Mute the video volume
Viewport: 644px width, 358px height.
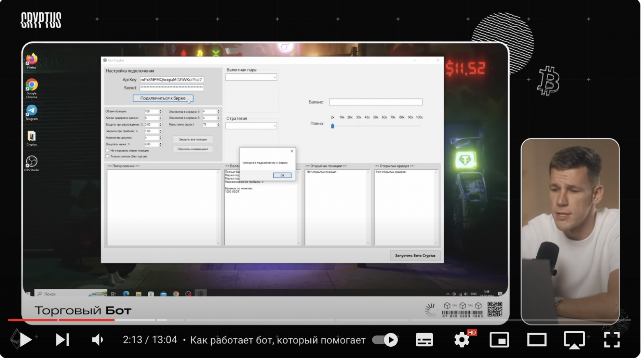pyautogui.click(x=98, y=340)
